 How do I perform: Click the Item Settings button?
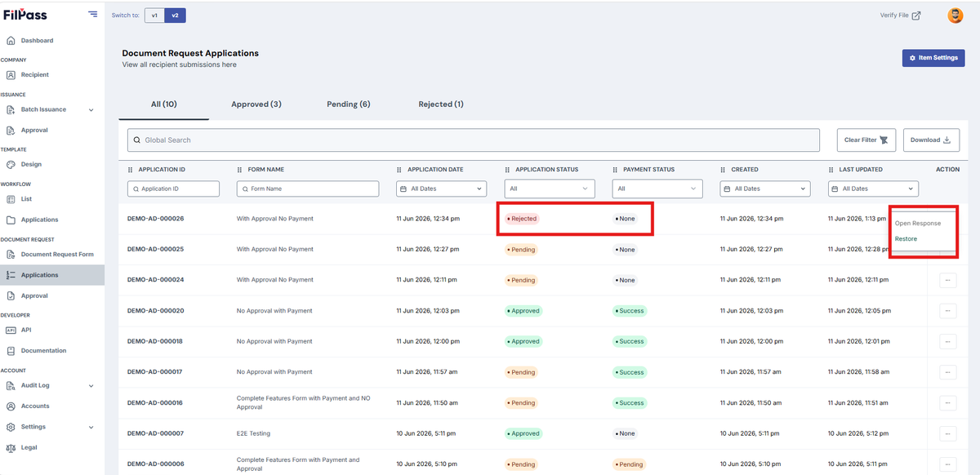(933, 58)
